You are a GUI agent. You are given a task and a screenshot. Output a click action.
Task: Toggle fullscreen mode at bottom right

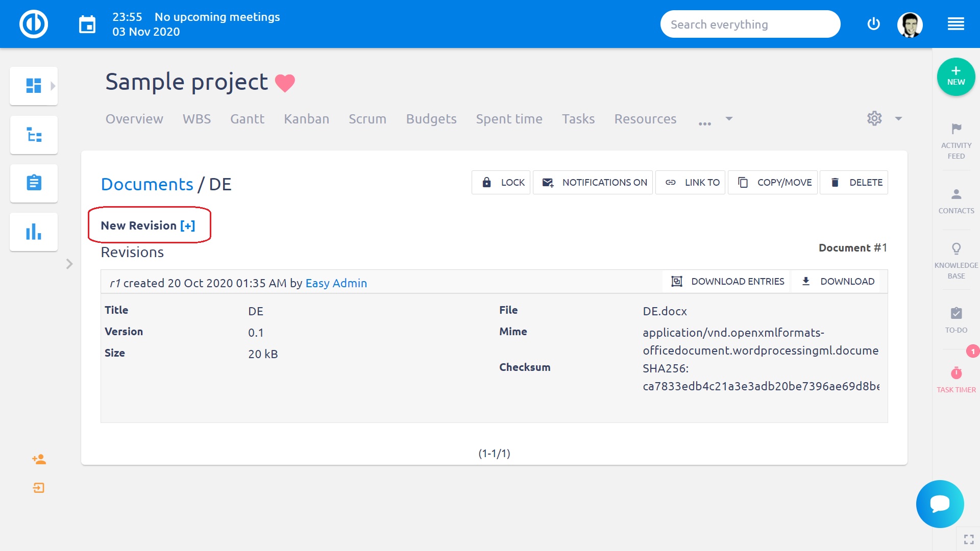pos(969,538)
